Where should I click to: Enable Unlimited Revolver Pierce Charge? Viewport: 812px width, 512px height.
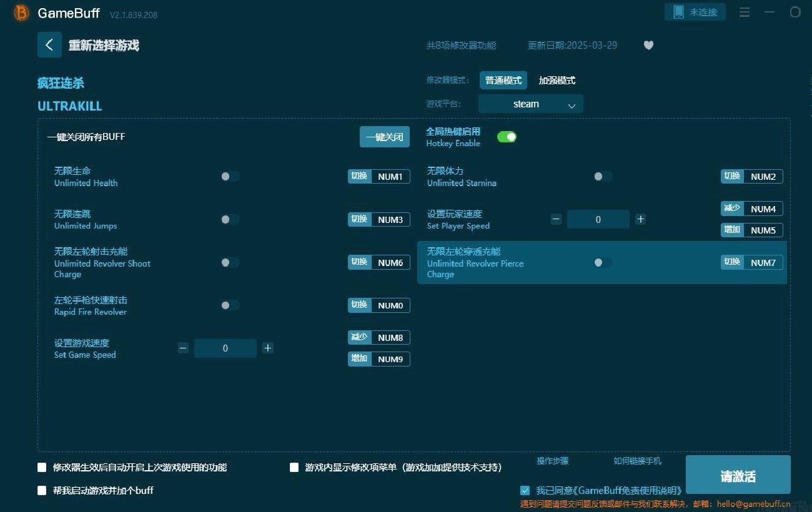tap(603, 262)
